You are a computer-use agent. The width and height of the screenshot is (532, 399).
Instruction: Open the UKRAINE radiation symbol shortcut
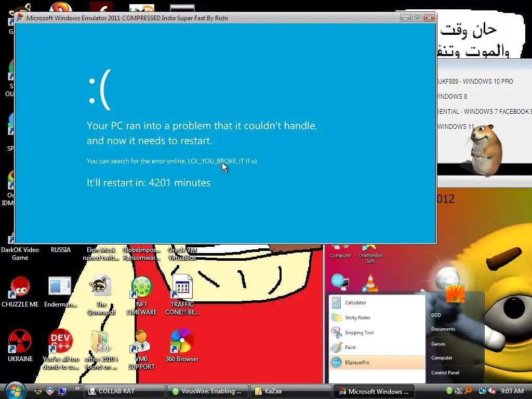tap(20, 345)
